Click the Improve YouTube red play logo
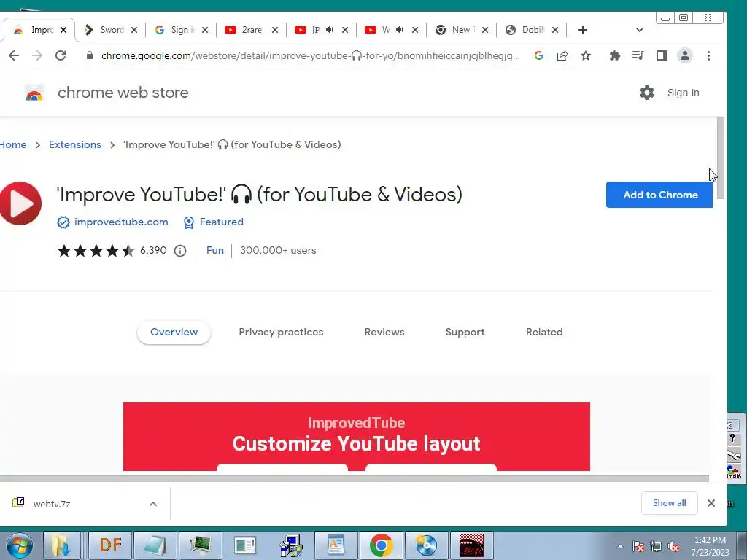Screen dimensions: 747x560 [20, 203]
